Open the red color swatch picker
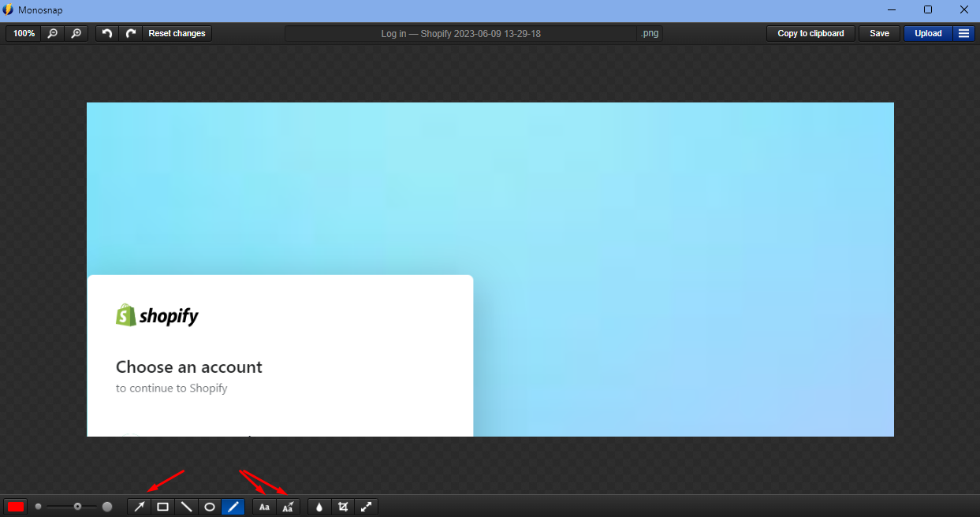 click(x=14, y=507)
